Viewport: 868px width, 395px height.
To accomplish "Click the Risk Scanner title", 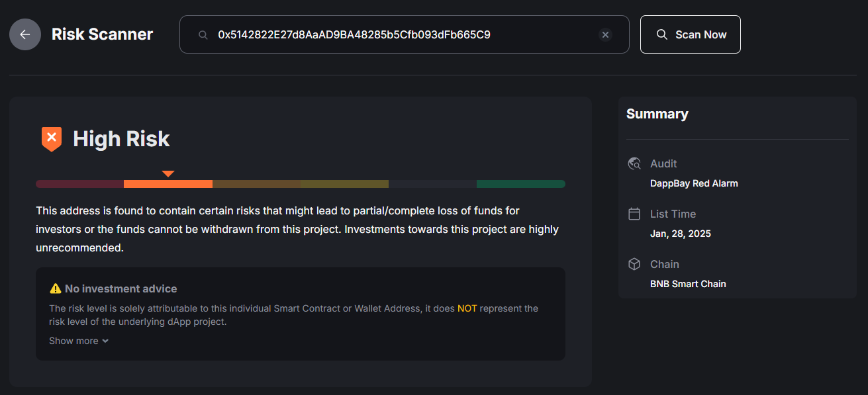I will [x=103, y=34].
